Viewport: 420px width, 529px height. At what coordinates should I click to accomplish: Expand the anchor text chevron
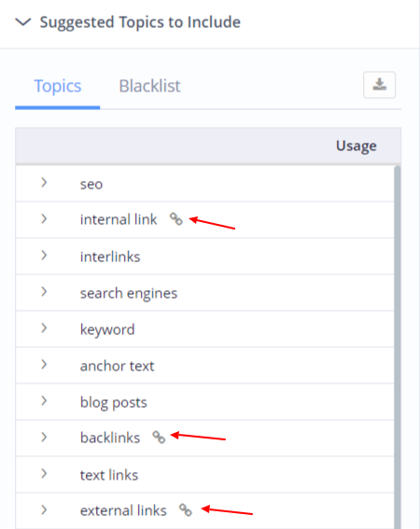44,365
